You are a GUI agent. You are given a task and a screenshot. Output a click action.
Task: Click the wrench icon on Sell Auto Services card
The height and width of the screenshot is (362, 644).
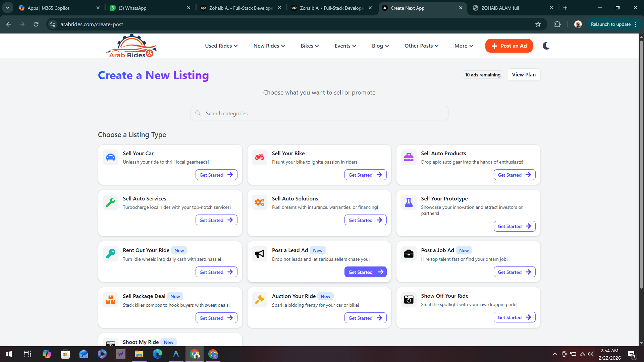[x=110, y=202]
